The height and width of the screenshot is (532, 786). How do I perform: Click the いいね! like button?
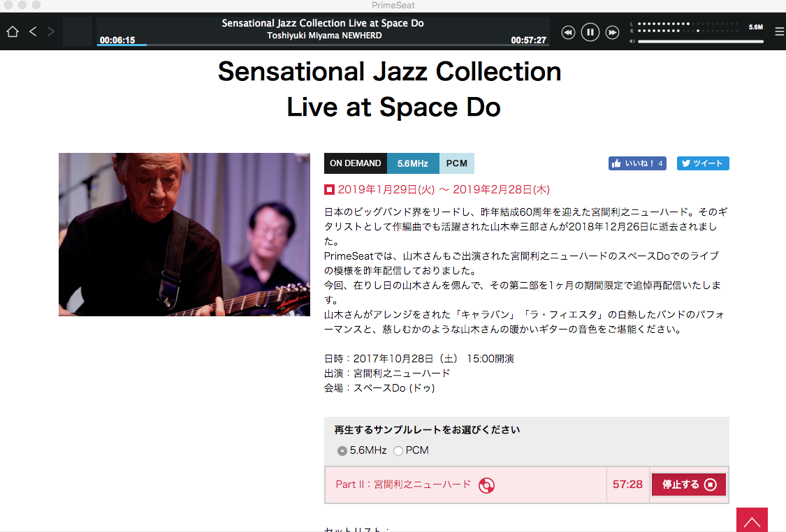637,163
